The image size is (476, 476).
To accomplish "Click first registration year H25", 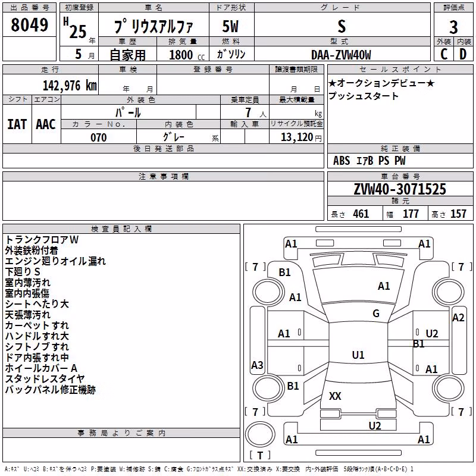I will point(76,28).
